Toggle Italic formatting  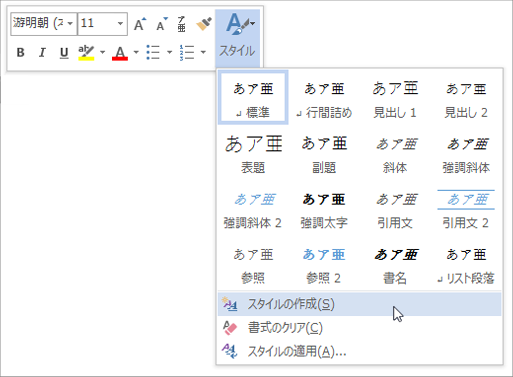click(x=42, y=52)
